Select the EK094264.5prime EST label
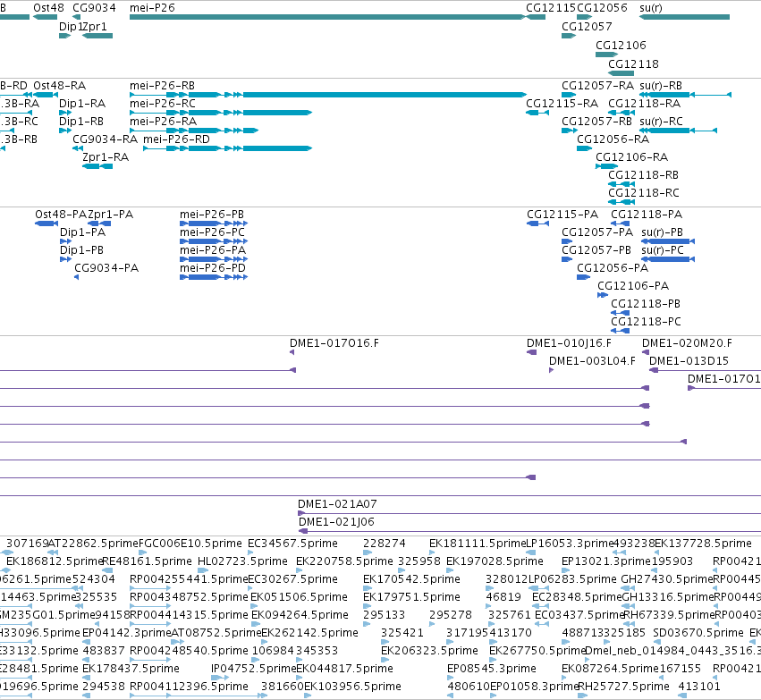 point(300,615)
